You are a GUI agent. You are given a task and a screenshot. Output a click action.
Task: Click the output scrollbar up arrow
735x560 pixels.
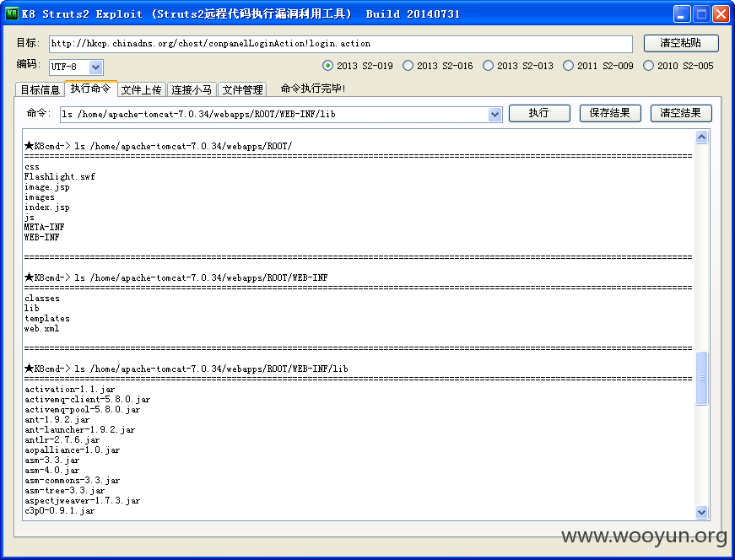(x=702, y=137)
